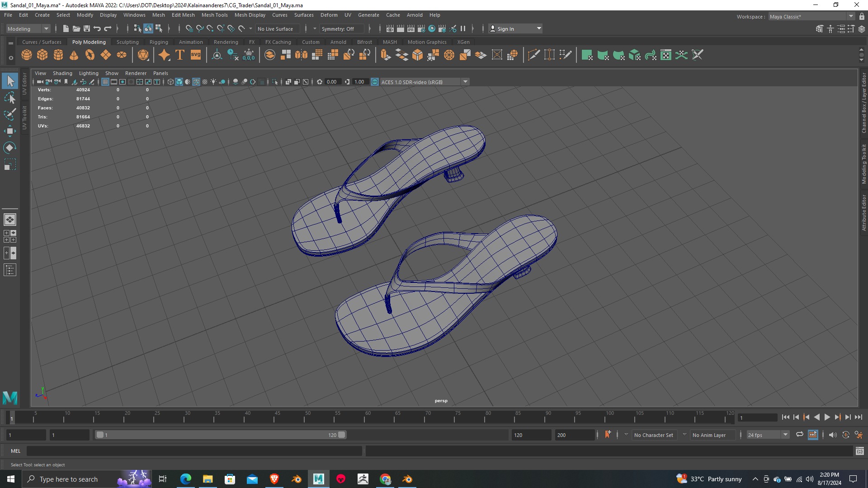Open the Modeling menu set dropdown
The width and height of the screenshot is (868, 488).
(x=28, y=28)
